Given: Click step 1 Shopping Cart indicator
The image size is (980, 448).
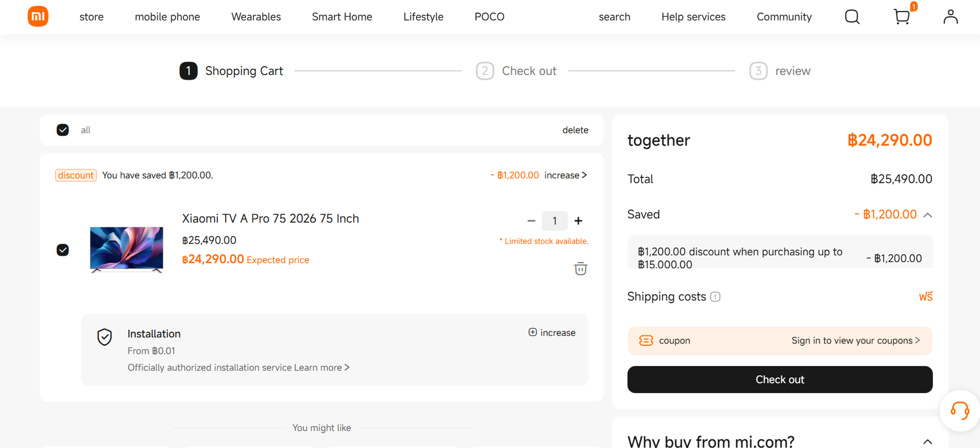Looking at the screenshot, I should (x=231, y=71).
